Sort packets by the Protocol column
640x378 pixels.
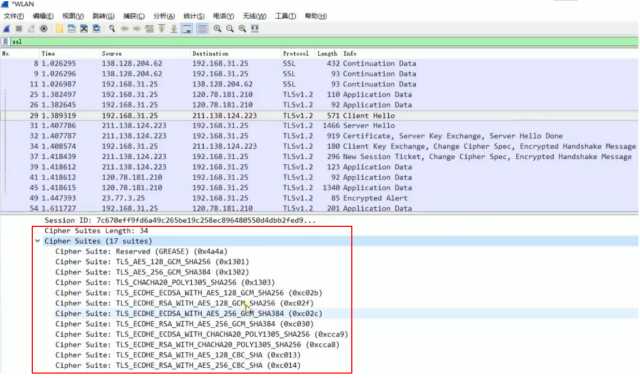pos(296,53)
